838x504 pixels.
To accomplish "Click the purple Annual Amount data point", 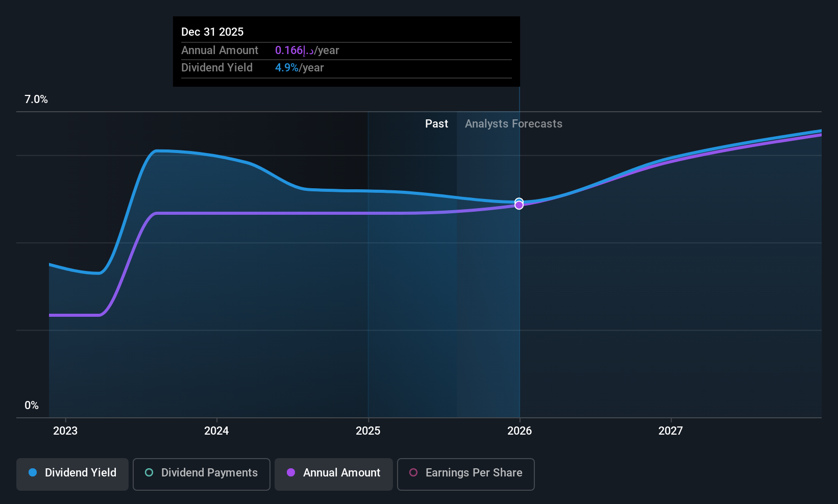I will [519, 206].
